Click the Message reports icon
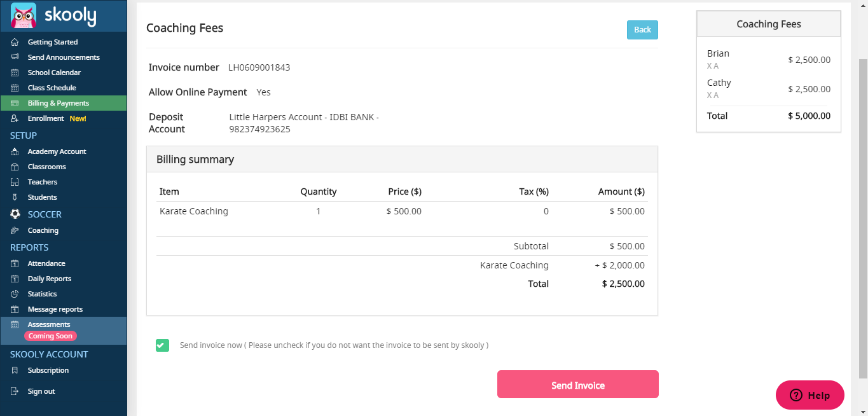Viewport: 868px width, 416px height. click(15, 309)
